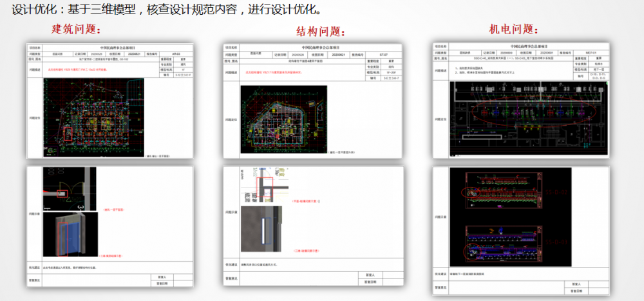This screenshot has width=644, height=301.
Task: Click the red rectangle marker on architecture plan
Action: tap(68, 134)
